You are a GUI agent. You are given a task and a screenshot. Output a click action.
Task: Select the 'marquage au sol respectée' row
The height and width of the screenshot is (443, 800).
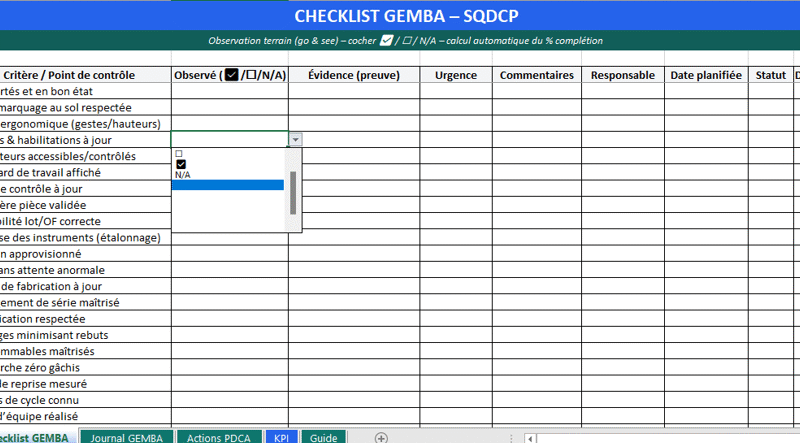click(x=85, y=108)
